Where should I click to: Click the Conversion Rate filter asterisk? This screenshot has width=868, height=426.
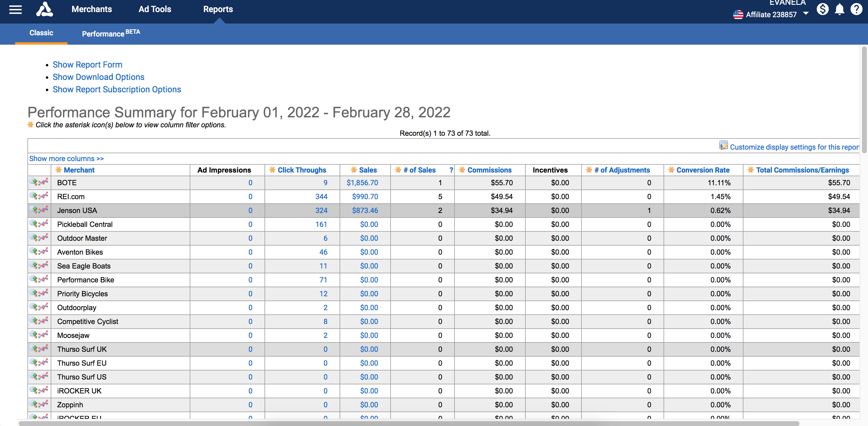tap(671, 170)
